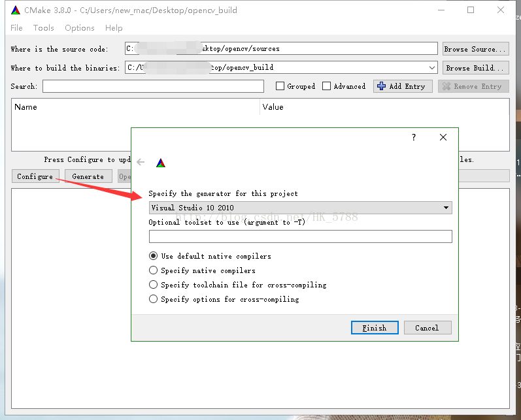The image size is (521, 420).
Task: Expand the build binaries path dropdown
Action: [x=431, y=67]
